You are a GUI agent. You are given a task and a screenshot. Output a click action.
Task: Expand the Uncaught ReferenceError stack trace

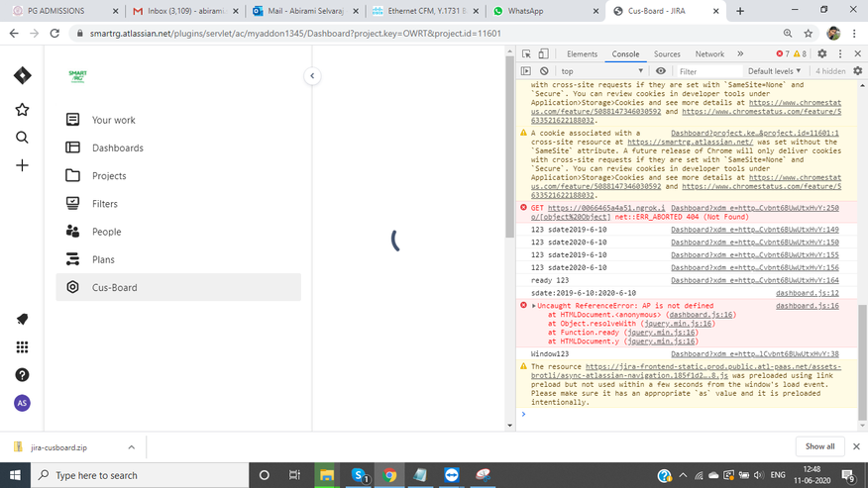[534, 306]
